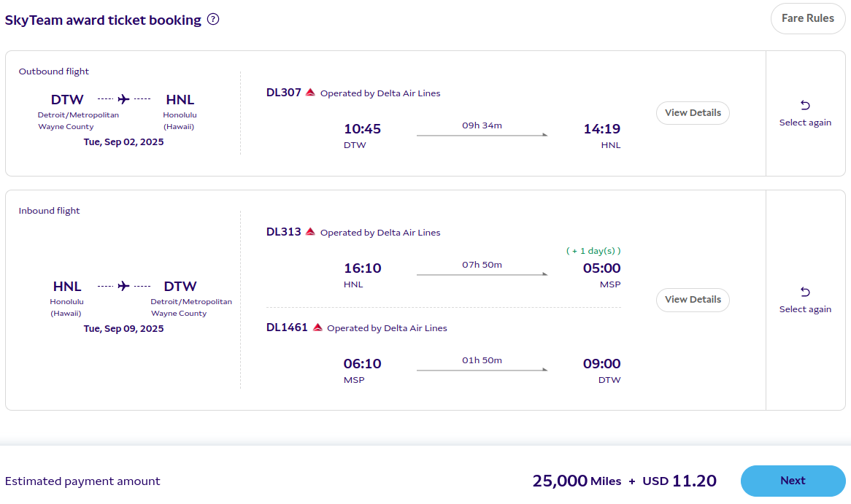
Task: Click the Delta logo next to DL307
Action: pyautogui.click(x=310, y=92)
